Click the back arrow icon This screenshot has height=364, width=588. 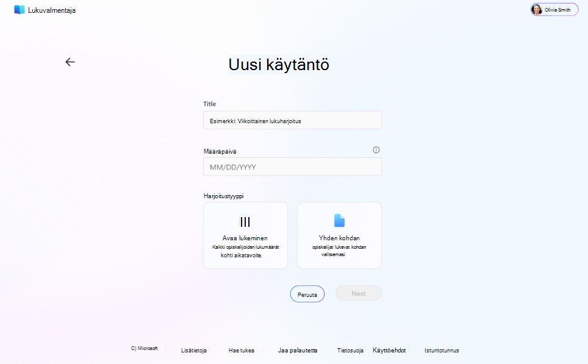click(70, 62)
